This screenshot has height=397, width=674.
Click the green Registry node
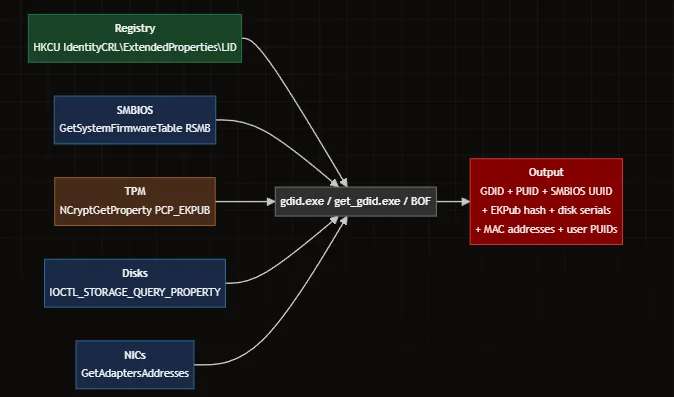[x=135, y=38]
